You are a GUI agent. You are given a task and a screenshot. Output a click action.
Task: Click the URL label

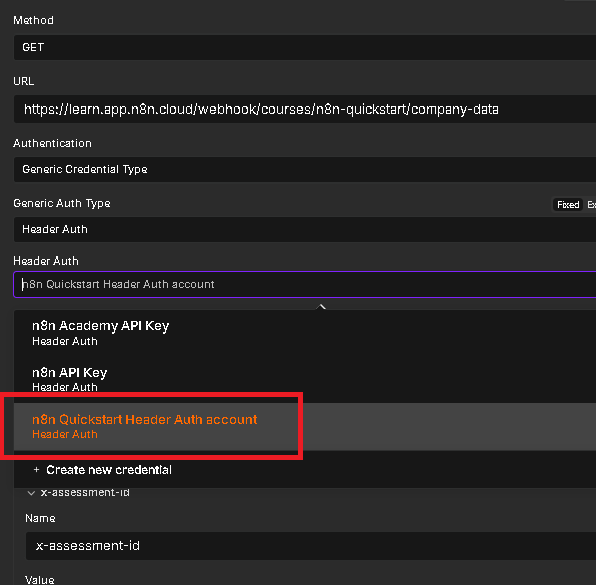point(24,81)
